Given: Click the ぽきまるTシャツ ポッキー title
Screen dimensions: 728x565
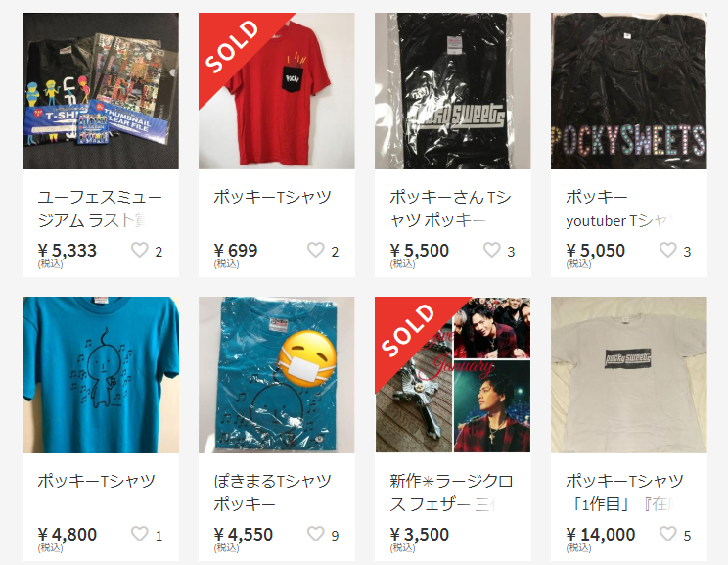Looking at the screenshot, I should click(x=273, y=493).
